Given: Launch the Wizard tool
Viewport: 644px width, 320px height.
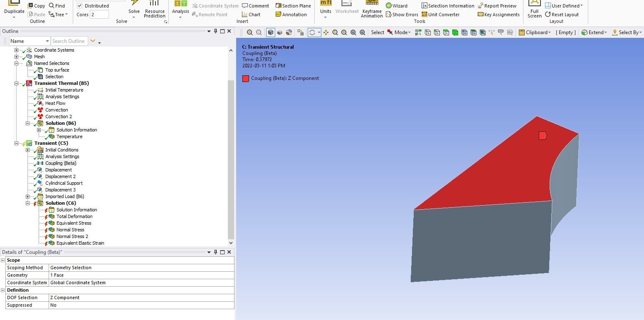Looking at the screenshot, I should pyautogui.click(x=396, y=6).
